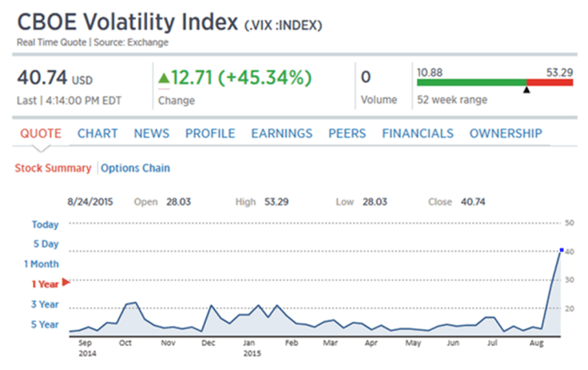
Task: Click the blue latest data point on chart
Action: (562, 250)
